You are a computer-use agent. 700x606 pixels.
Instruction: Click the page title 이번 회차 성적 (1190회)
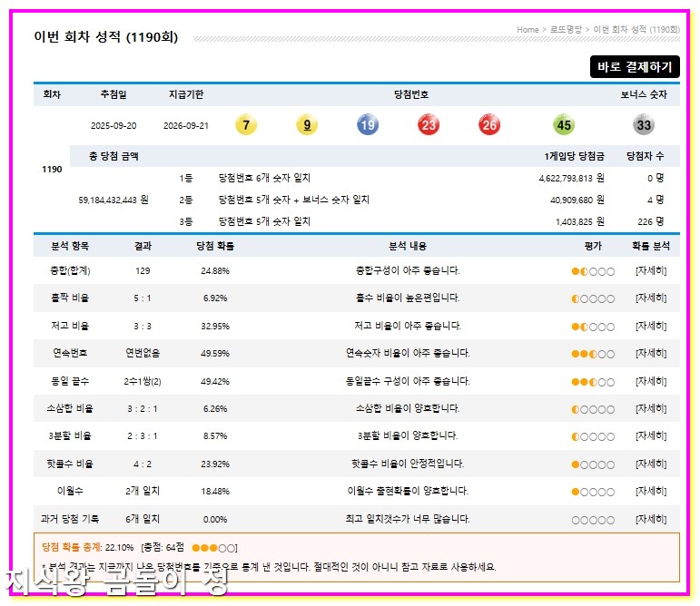(106, 36)
